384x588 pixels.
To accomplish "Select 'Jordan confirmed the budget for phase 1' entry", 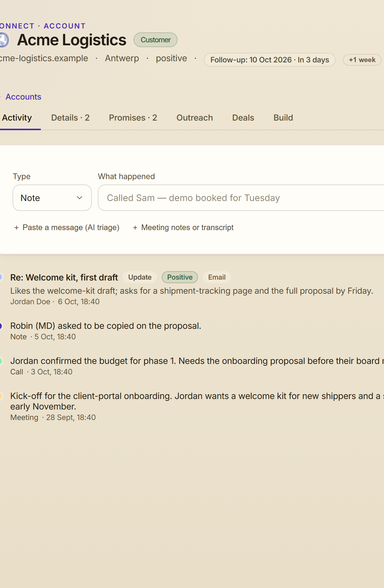I will click(197, 361).
